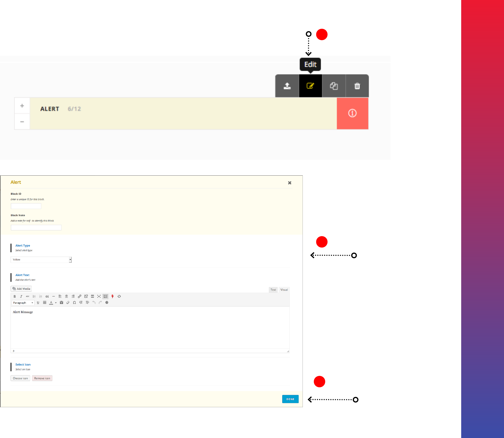Viewport: 504px width, 438px height.
Task: Click the circular refresh arrows icon
Action: tap(119, 296)
